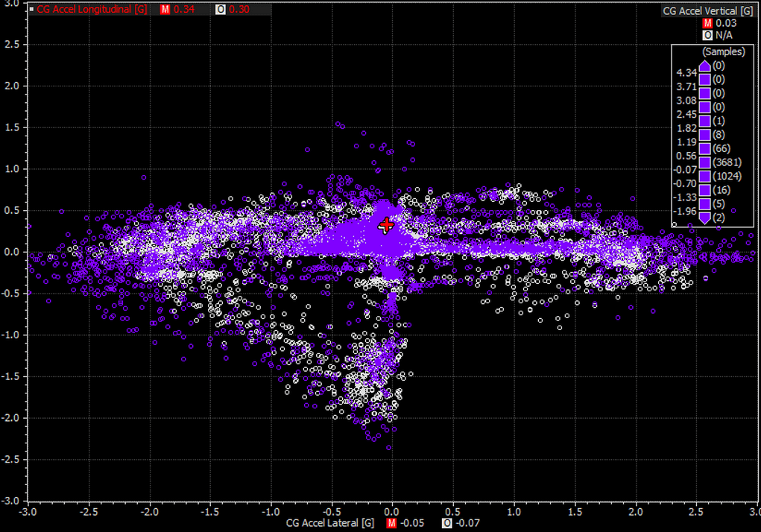The height and width of the screenshot is (532, 761).
Task: Click the white O badge beside Longitudinal value 0.30
Action: [221, 9]
